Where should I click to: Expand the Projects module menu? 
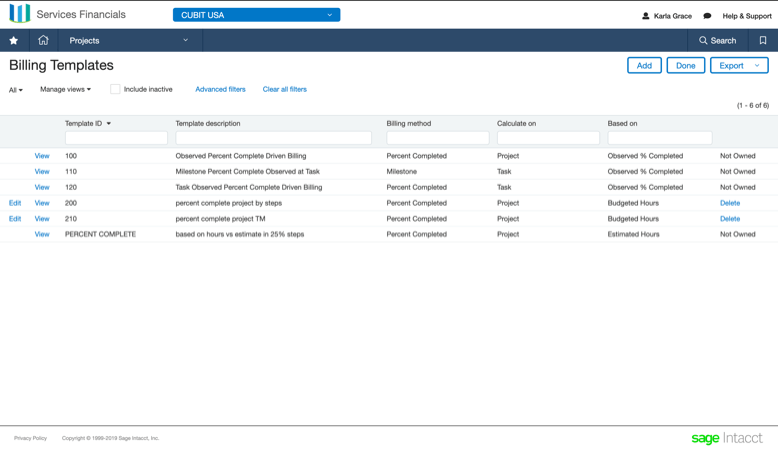(x=130, y=41)
